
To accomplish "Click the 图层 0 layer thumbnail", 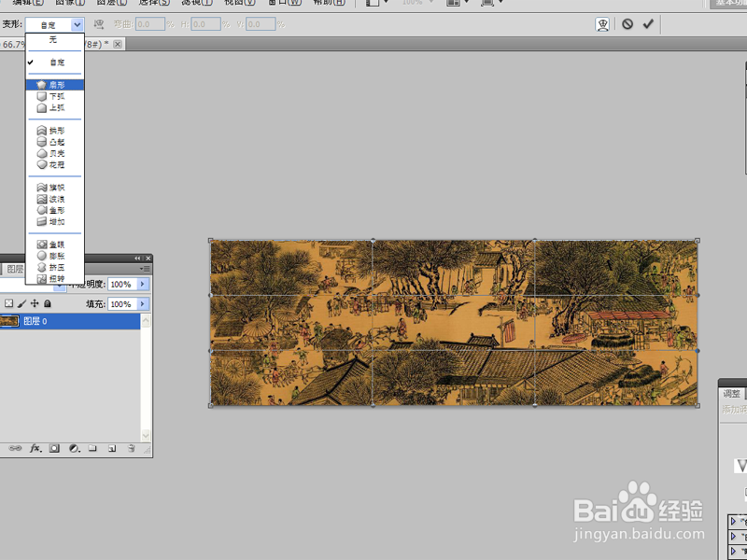I will (x=9, y=321).
